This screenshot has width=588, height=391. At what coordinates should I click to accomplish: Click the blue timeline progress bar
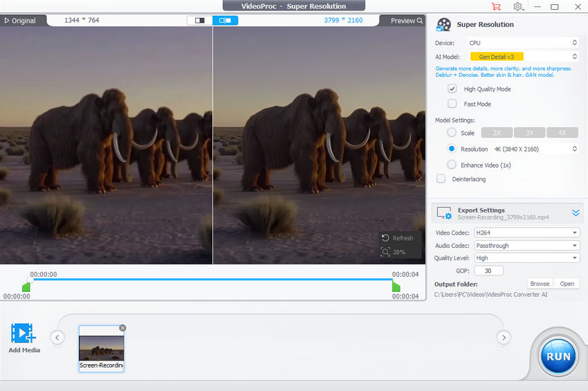point(212,279)
